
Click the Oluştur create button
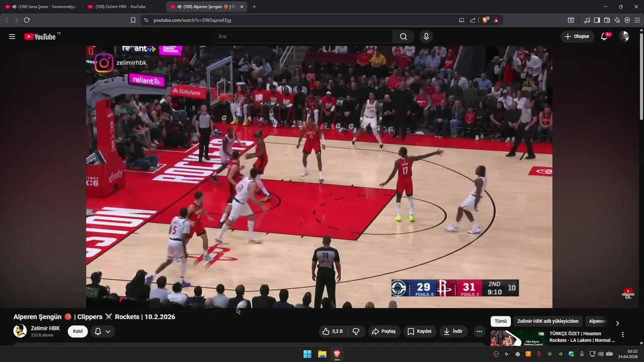[577, 36]
